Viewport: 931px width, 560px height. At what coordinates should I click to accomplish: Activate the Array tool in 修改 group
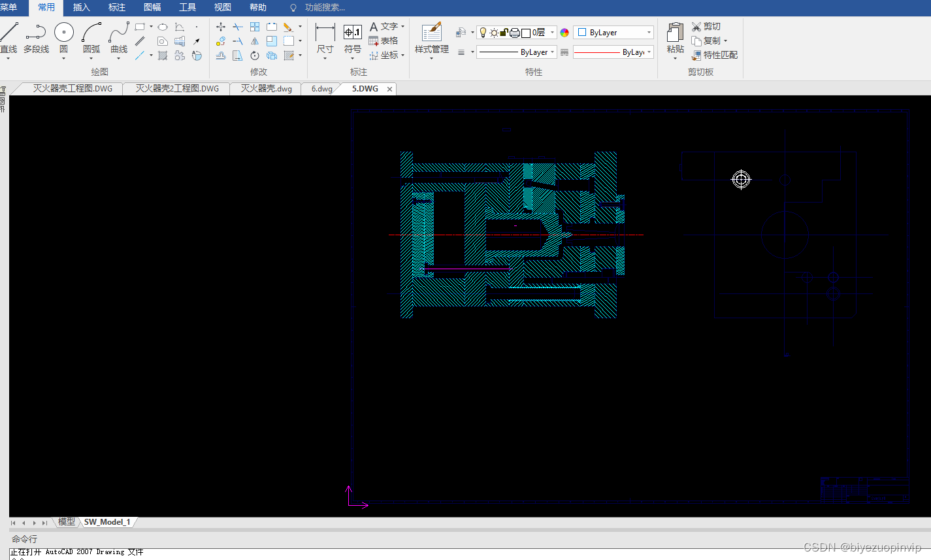click(255, 27)
